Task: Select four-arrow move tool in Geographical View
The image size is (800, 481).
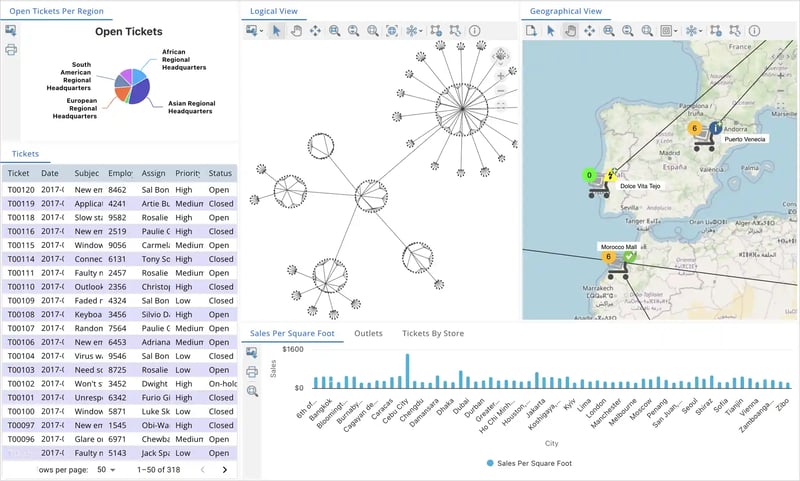Action: [589, 31]
